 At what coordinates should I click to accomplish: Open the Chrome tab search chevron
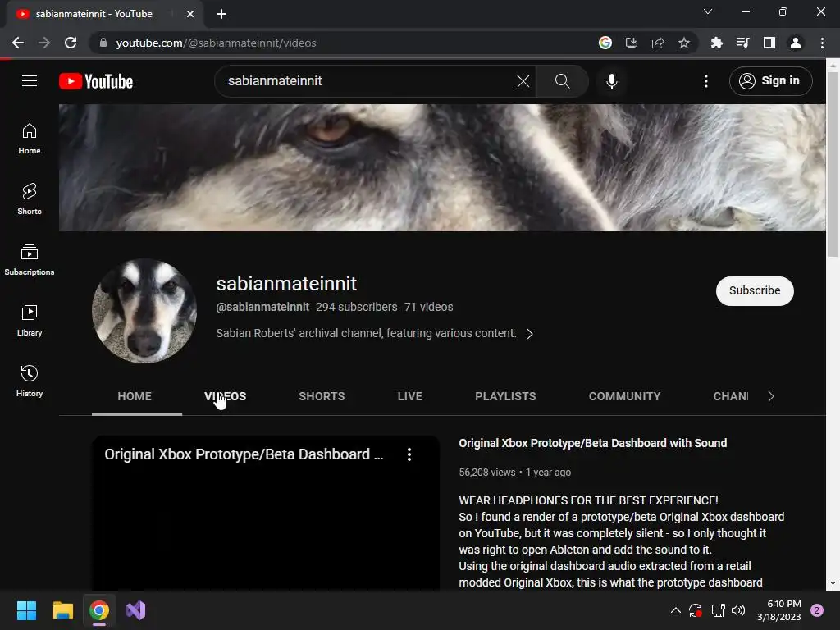[x=708, y=11]
